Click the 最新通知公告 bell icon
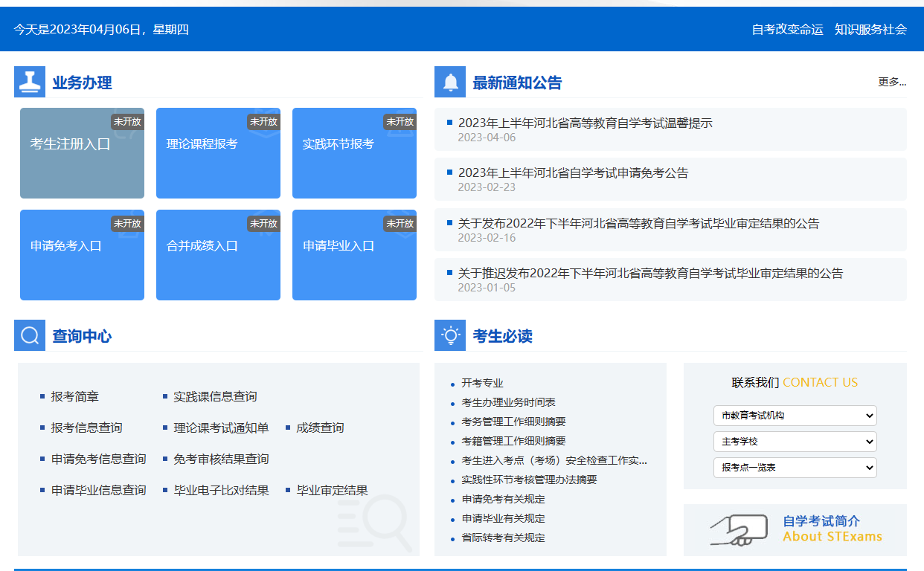924x571 pixels. 449,82
